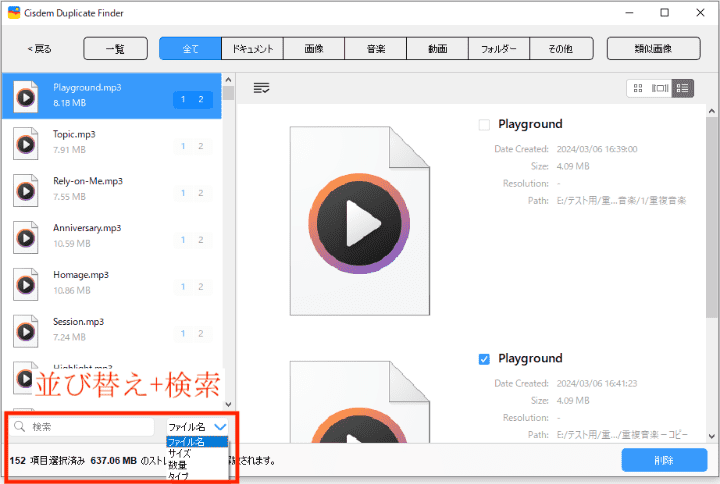Open the 類似画像 view
720x484 pixels.
coord(653,49)
